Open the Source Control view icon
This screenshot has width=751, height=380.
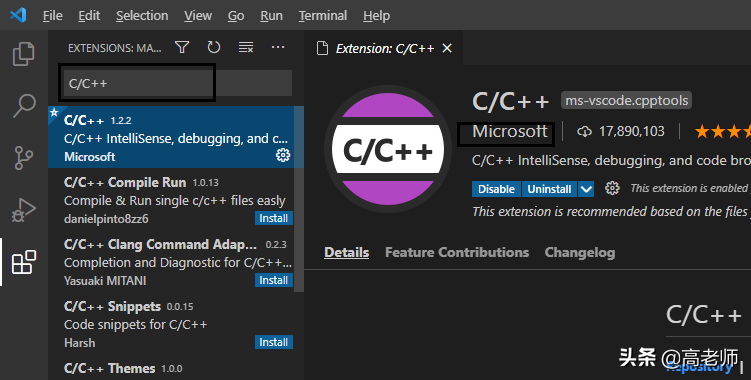coord(23,158)
